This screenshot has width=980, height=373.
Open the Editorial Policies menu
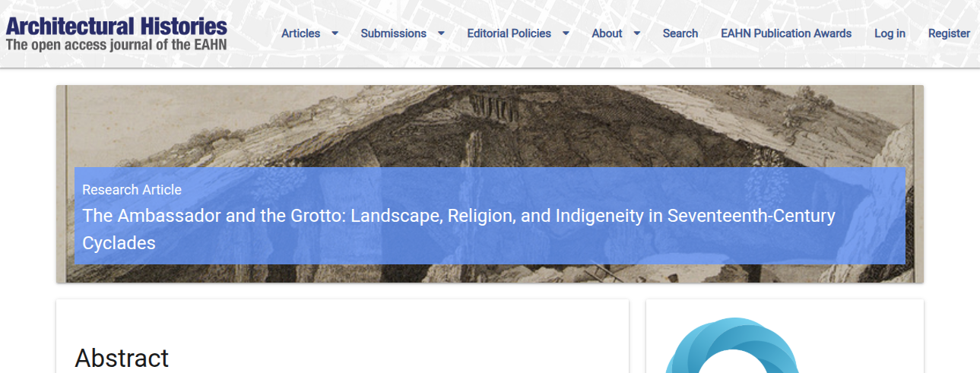click(x=509, y=33)
